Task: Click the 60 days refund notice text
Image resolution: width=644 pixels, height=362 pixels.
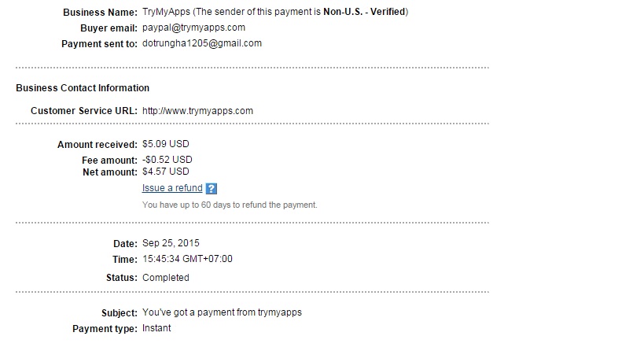Action: pos(230,205)
